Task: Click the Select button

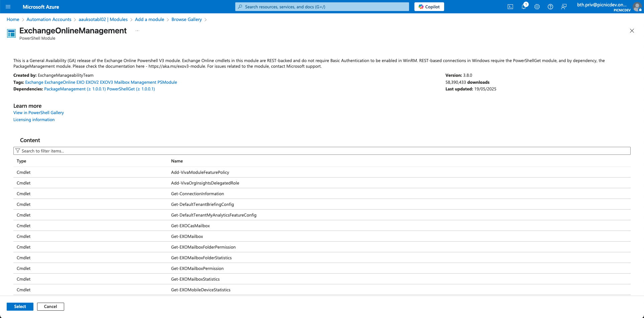Action: click(x=20, y=306)
